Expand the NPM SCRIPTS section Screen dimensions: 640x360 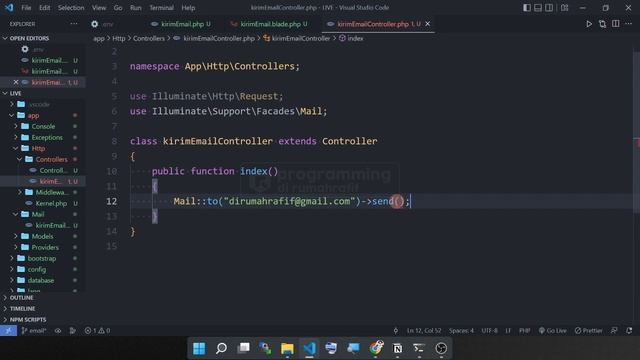(x=28, y=320)
